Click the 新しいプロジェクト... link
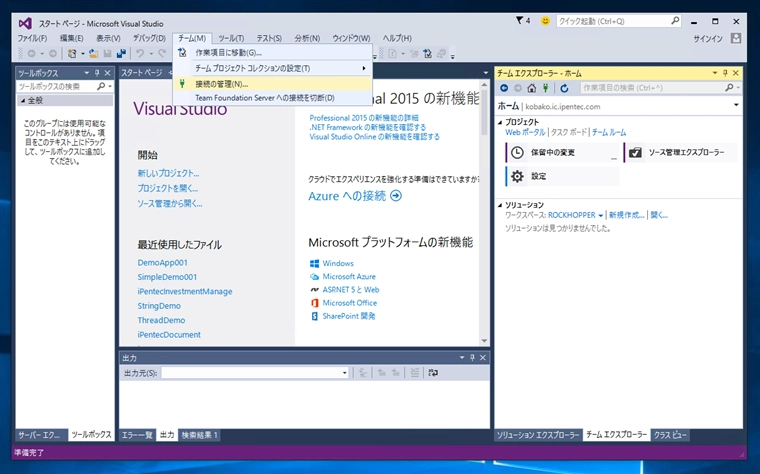The image size is (760, 474). 168,173
